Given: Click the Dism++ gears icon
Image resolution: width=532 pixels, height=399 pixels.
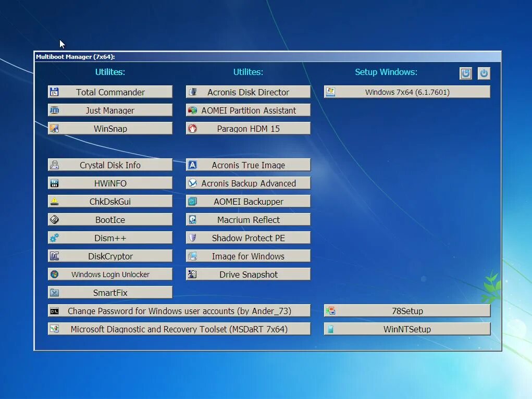Looking at the screenshot, I should coord(54,238).
